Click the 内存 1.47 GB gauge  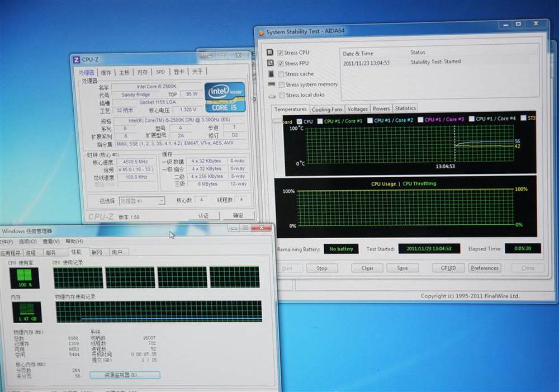tap(27, 311)
